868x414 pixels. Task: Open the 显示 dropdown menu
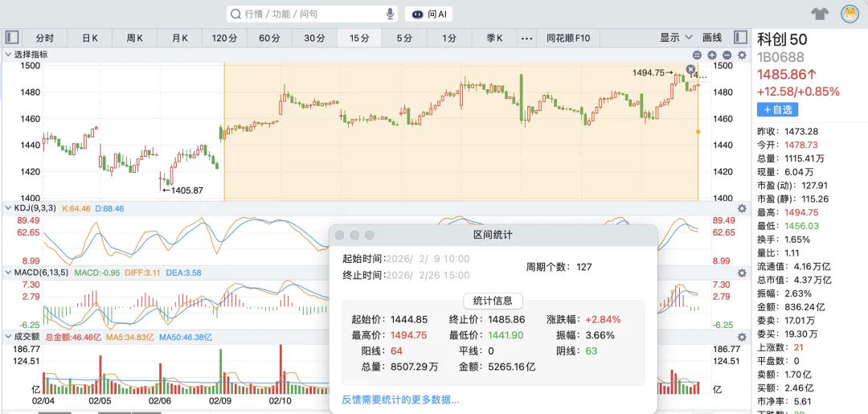676,38
